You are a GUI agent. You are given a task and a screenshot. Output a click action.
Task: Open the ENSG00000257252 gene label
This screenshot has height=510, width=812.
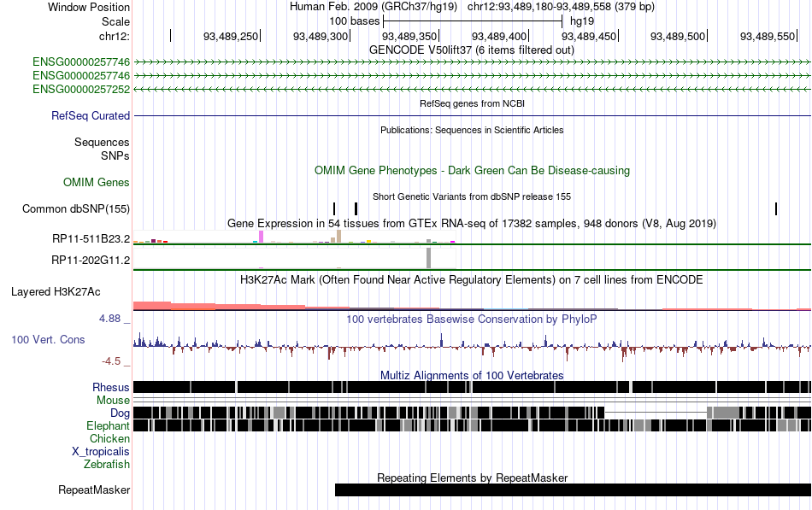point(81,89)
